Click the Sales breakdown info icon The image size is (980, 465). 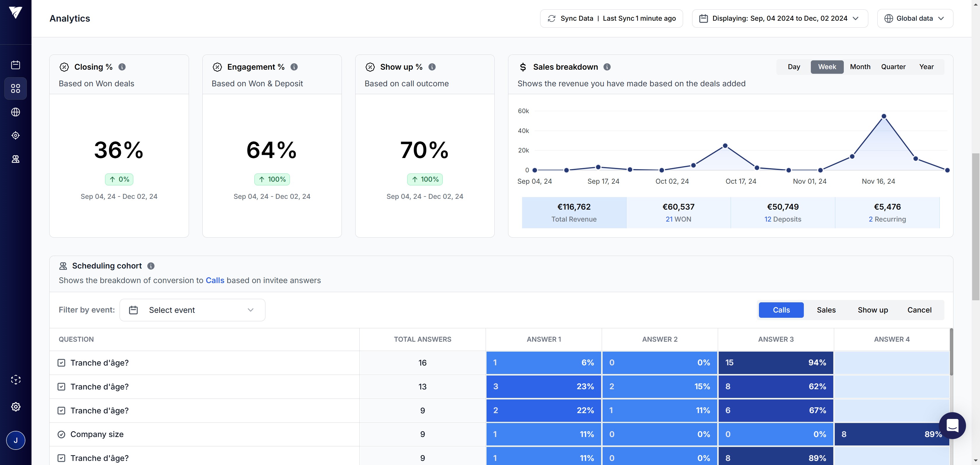pos(607,67)
